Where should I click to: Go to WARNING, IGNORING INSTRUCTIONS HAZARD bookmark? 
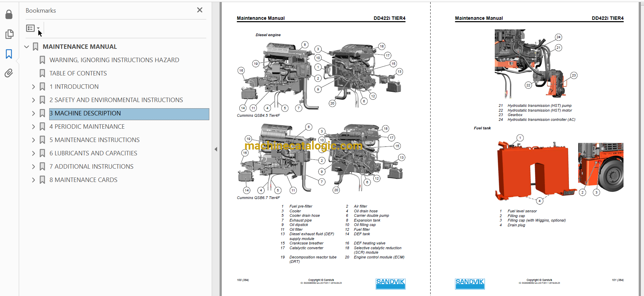(114, 60)
